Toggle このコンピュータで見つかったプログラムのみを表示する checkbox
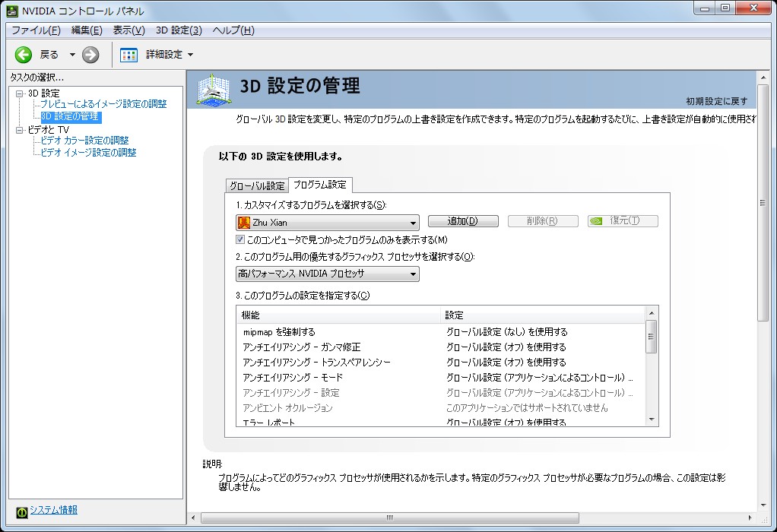The image size is (777, 532). pos(240,239)
